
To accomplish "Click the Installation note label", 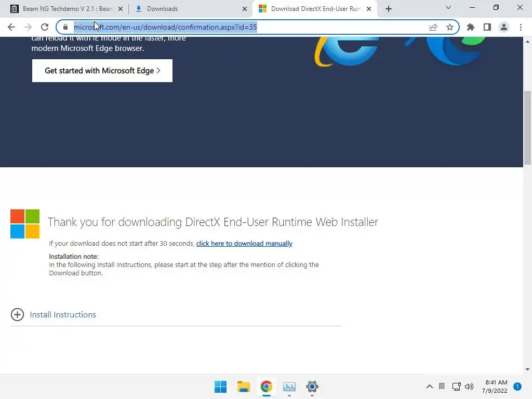I will 74,257.
